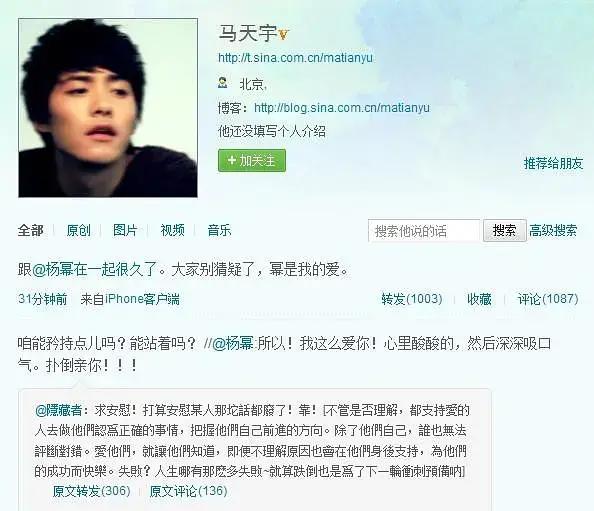Click 转发(1003) repost link
594x511 pixels.
[412, 299]
